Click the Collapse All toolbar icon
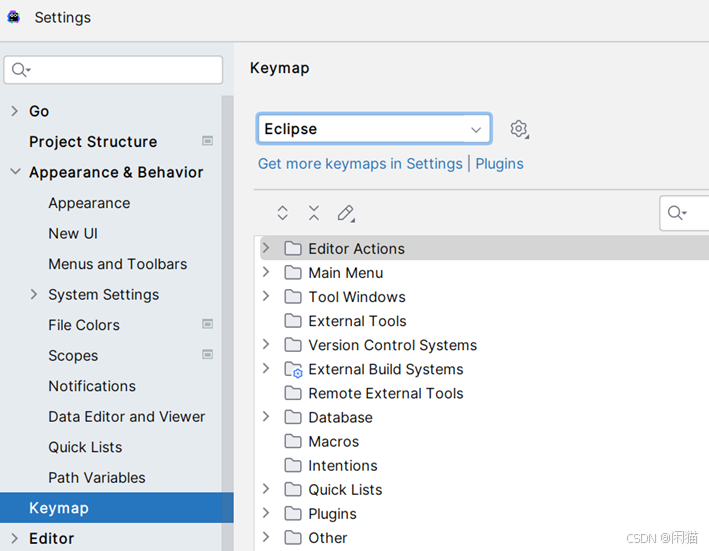The image size is (709, 551). 314,213
